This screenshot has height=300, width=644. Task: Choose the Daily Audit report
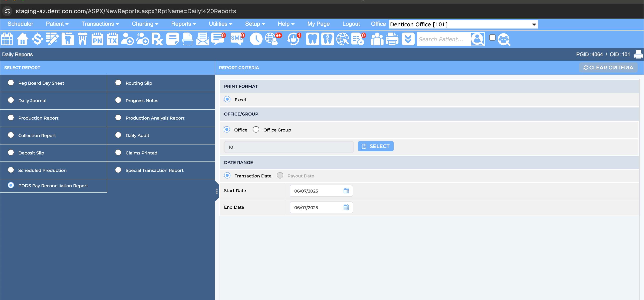coord(118,135)
